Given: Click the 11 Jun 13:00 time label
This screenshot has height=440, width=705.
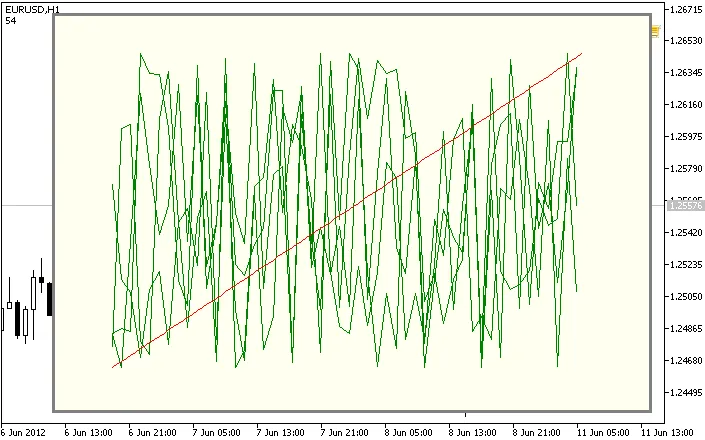Looking at the screenshot, I should 667,433.
